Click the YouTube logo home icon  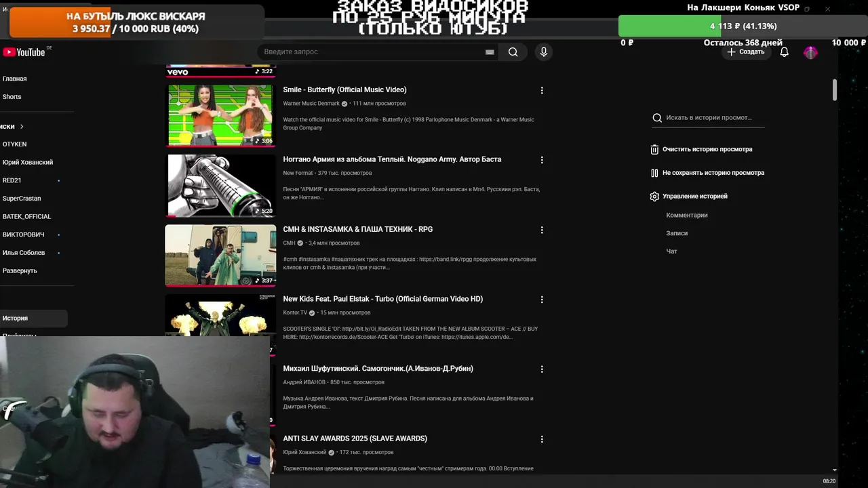click(24, 52)
